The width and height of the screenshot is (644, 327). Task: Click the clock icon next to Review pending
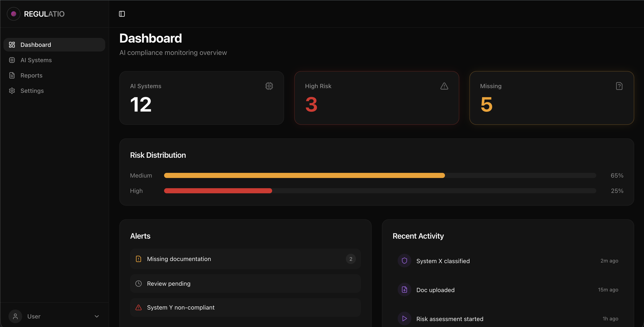139,284
